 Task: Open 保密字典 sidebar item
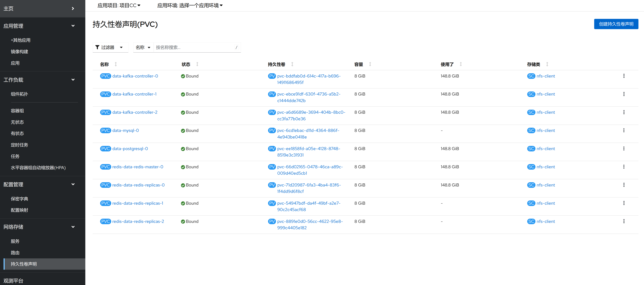point(19,199)
